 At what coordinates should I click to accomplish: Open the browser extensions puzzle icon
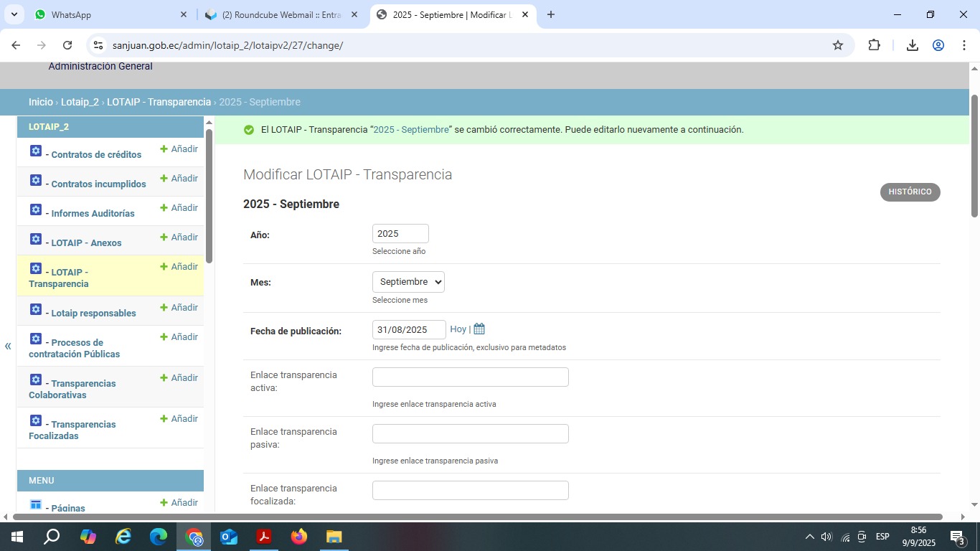point(874,45)
